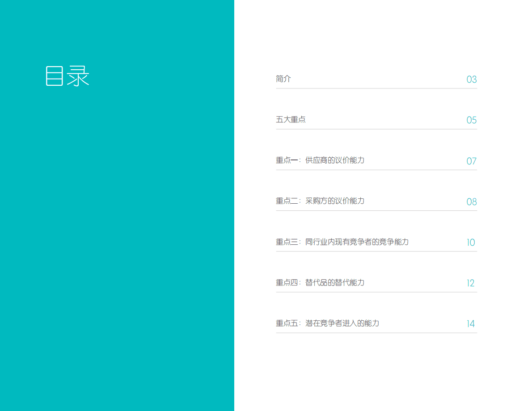This screenshot has width=532, height=411.
Task: Click page number 10 next to 重点三
Action: click(471, 243)
